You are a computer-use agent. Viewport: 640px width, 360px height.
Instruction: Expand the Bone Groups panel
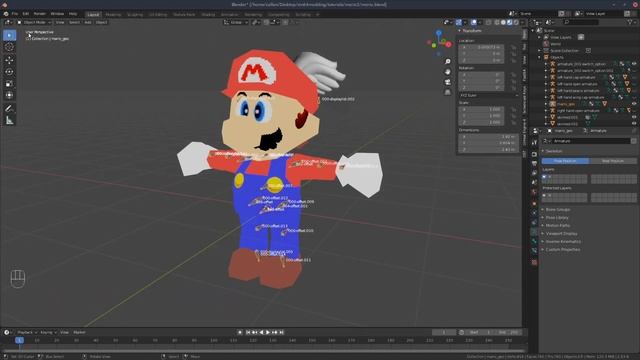tap(558, 209)
